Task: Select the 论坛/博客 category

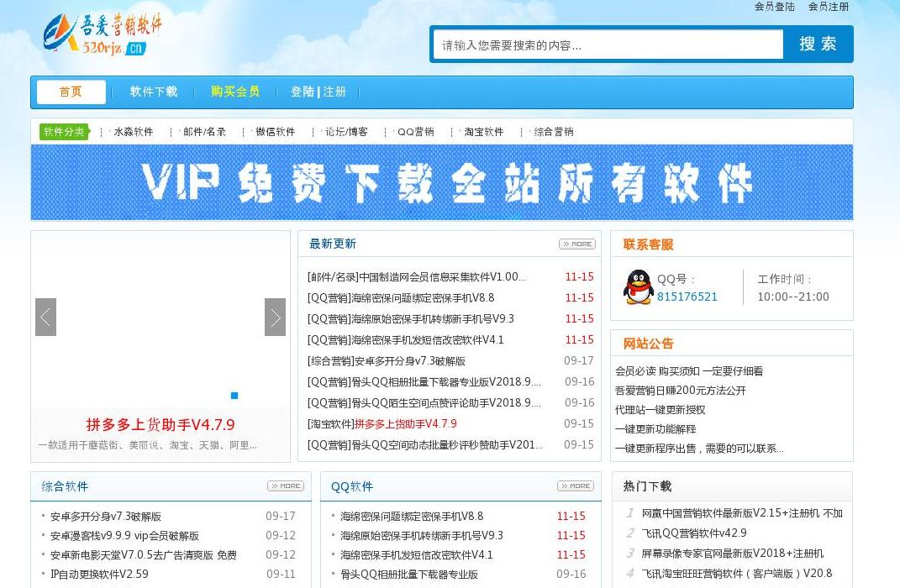Action: [347, 132]
